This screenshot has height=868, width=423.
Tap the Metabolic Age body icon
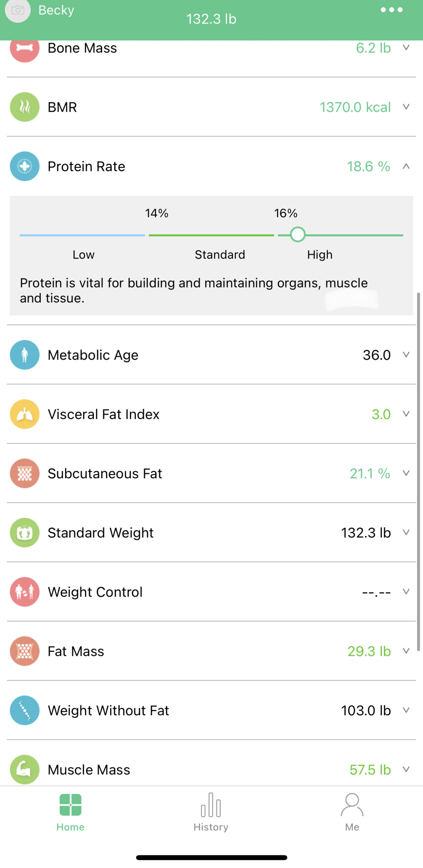25,355
